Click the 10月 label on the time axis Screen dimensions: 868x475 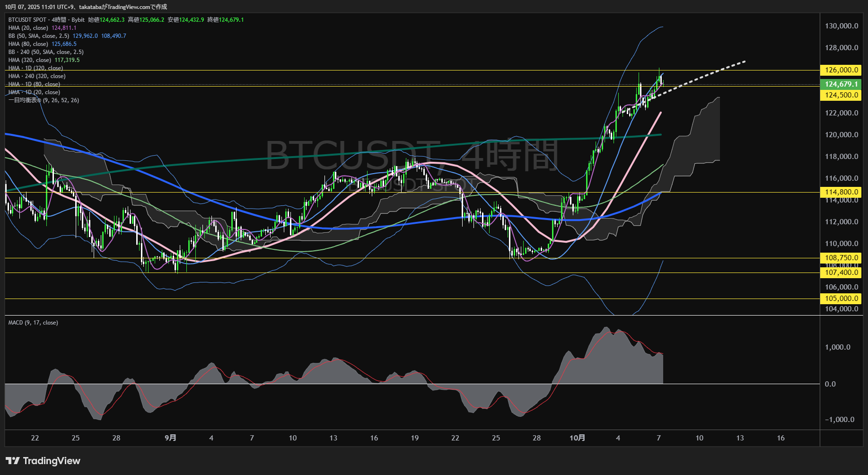click(x=577, y=438)
